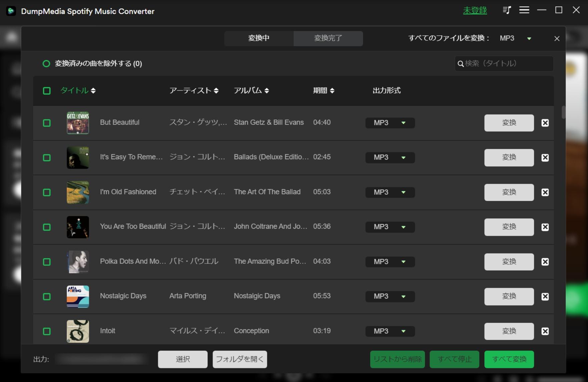Open MP3 dropdown for Nostalgic Days
588x382 pixels.
click(x=390, y=297)
